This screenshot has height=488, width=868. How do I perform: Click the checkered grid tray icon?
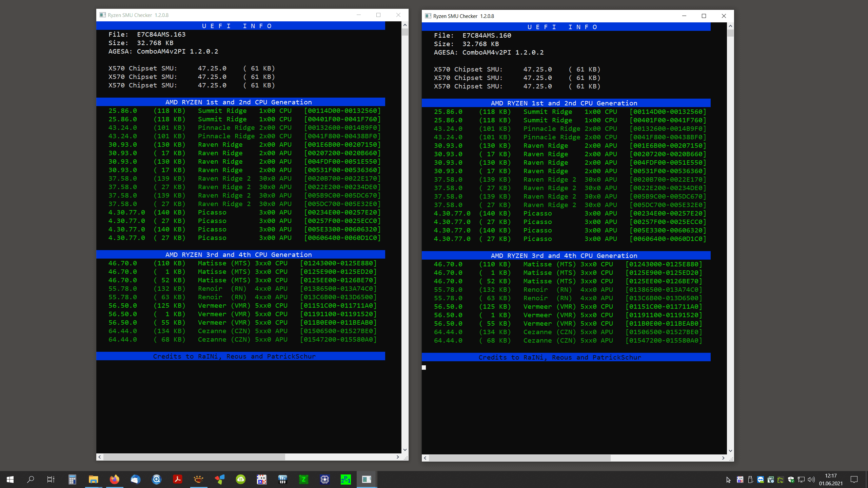740,480
